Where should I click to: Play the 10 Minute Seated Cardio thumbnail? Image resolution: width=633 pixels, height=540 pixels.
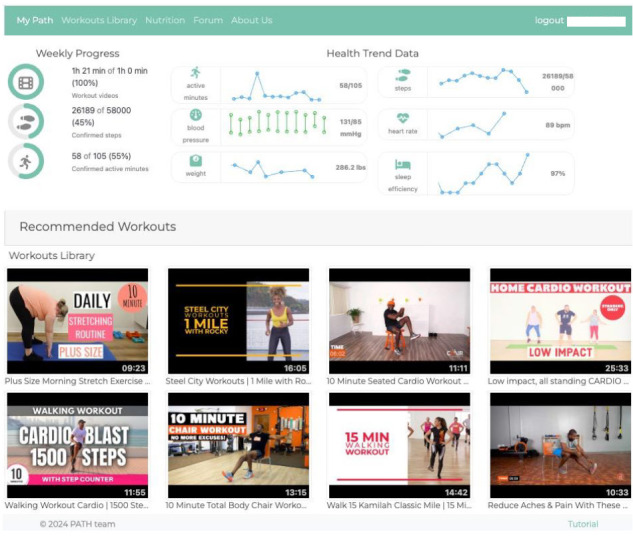tap(400, 321)
